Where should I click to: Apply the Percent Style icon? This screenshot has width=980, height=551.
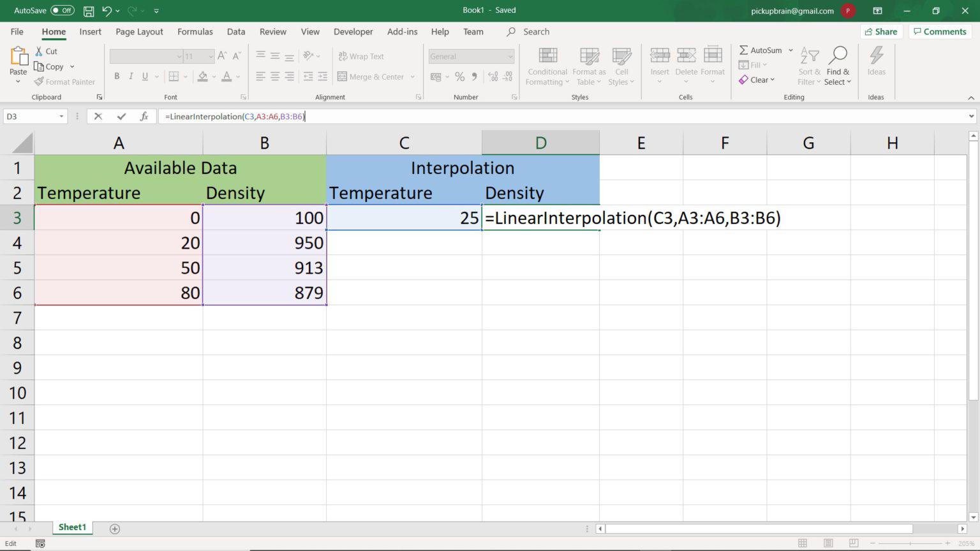tap(459, 77)
